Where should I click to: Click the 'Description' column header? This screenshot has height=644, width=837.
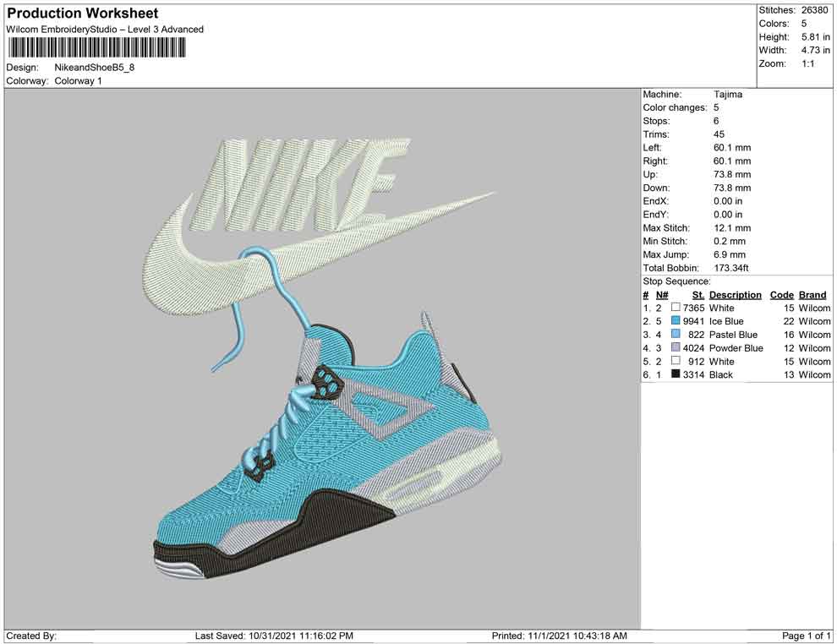tap(735, 295)
